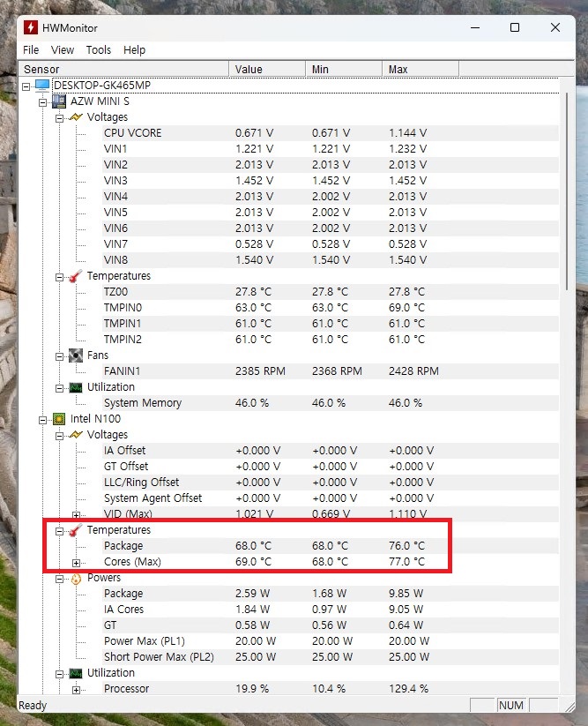
Task: Click the Utilization icon under Intel N100
Action: tap(76, 673)
